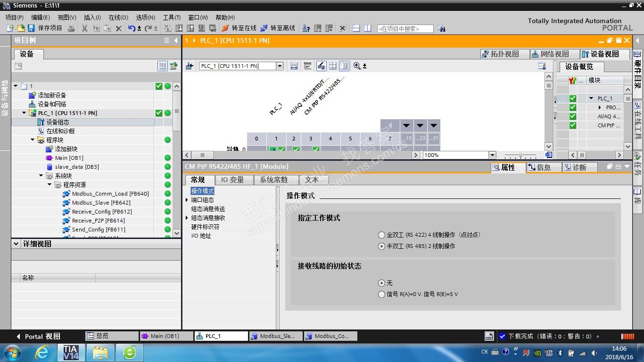Click the show address labels icon
644x362 pixels.
point(294,66)
